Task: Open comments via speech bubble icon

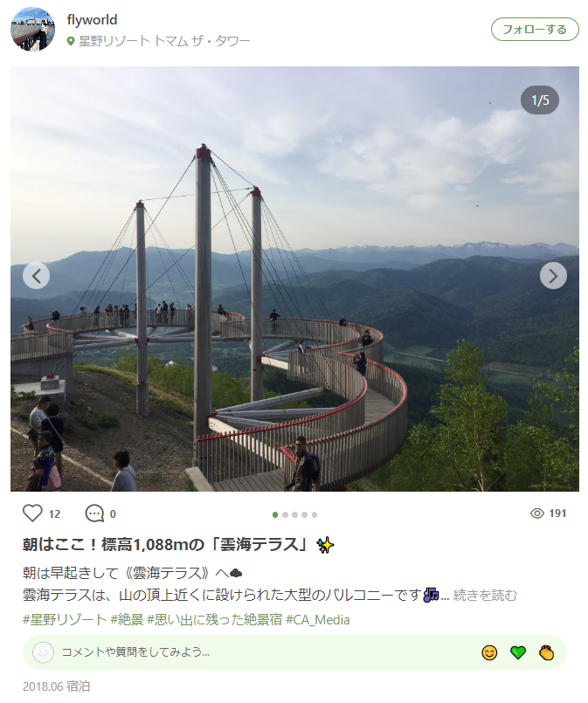Action: click(94, 513)
